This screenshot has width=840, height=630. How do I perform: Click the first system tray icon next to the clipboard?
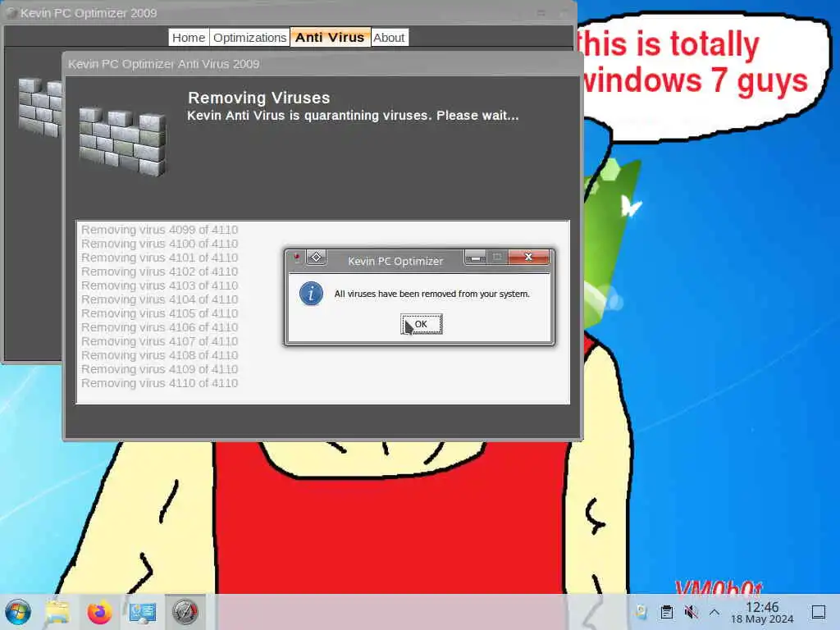(x=641, y=612)
